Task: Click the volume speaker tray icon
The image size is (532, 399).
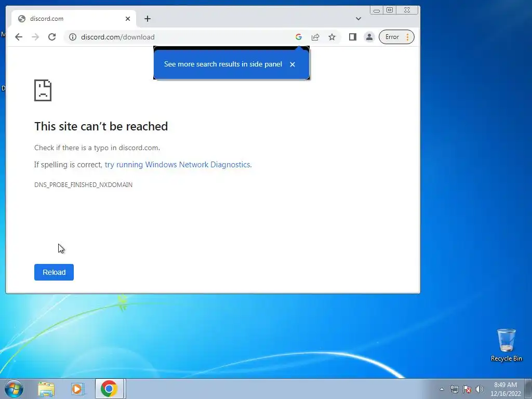Action: [479, 389]
